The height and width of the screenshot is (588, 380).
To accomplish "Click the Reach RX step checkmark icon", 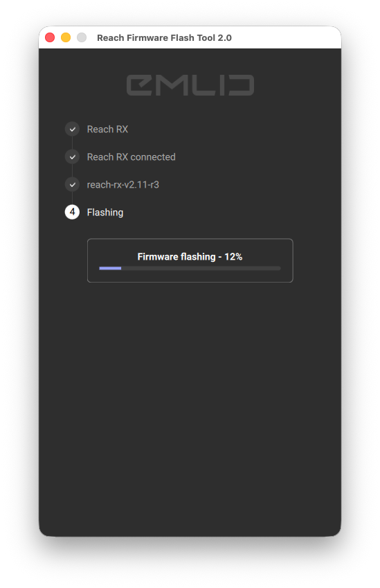I will pyautogui.click(x=72, y=130).
